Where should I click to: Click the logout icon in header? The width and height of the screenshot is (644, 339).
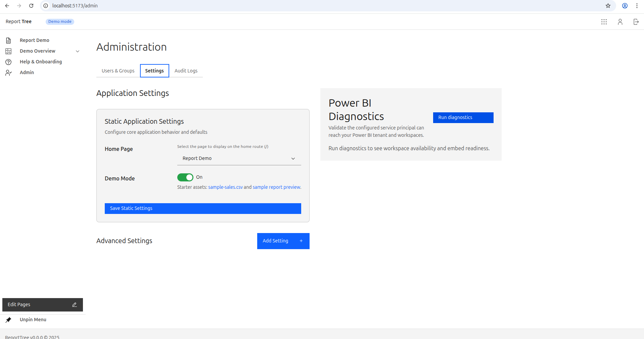(x=636, y=22)
